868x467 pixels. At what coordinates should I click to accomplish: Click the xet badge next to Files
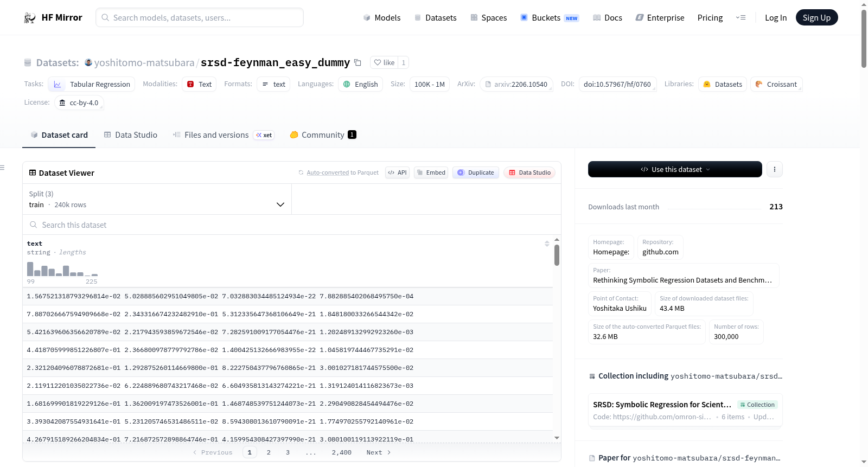pyautogui.click(x=264, y=135)
